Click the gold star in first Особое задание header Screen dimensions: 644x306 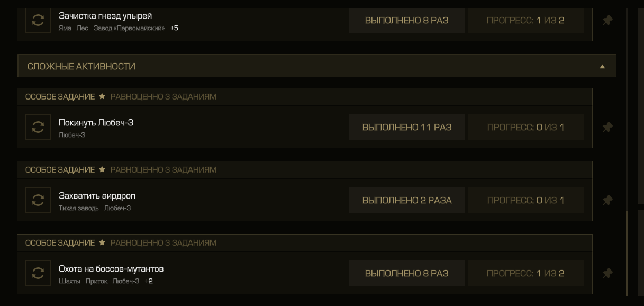pyautogui.click(x=103, y=97)
